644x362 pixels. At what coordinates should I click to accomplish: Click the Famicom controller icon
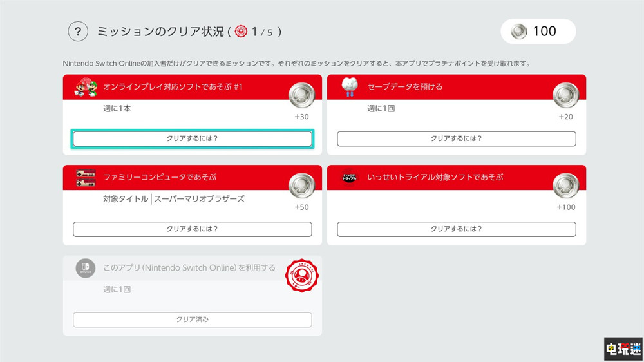click(x=85, y=177)
